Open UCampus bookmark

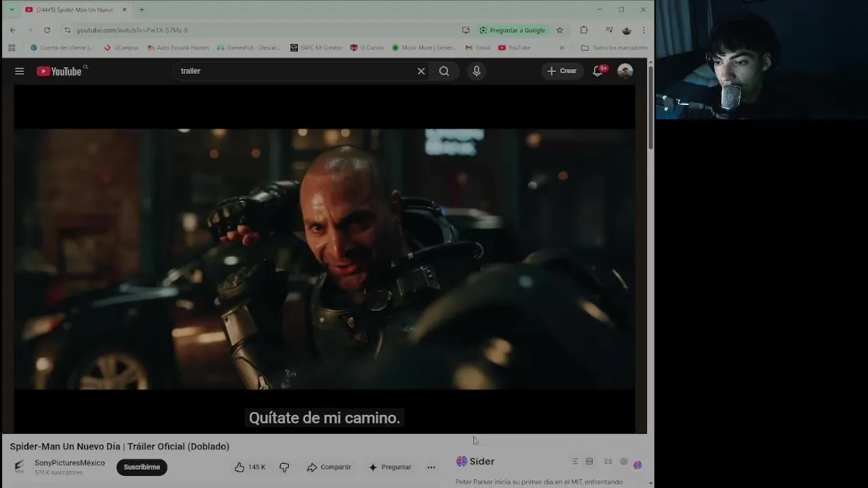tap(121, 47)
